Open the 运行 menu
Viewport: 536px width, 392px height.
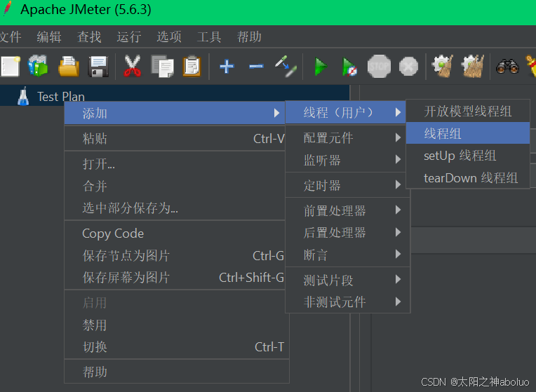point(129,36)
